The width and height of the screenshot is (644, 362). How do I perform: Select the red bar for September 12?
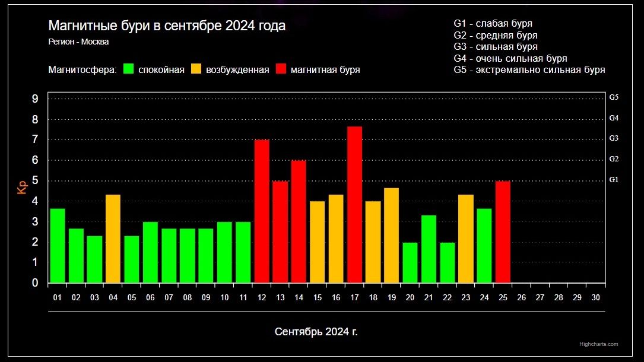(262, 211)
